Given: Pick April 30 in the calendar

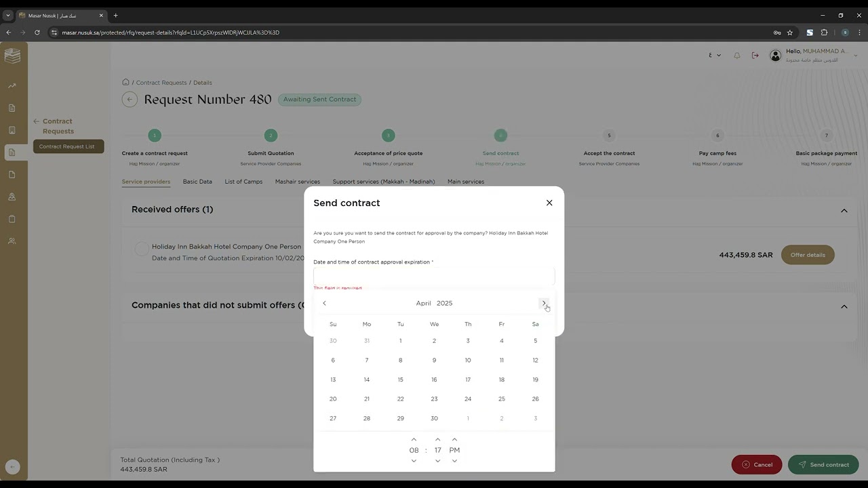Looking at the screenshot, I should (x=434, y=418).
